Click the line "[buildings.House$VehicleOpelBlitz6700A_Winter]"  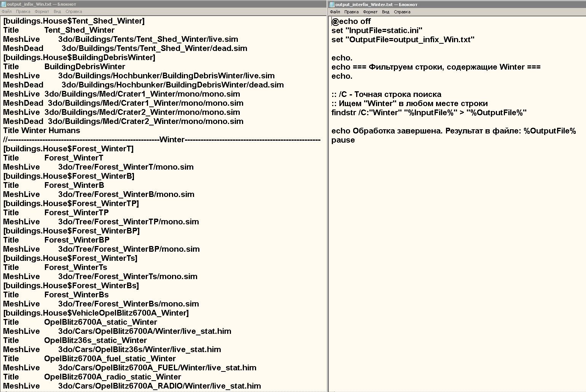click(96, 313)
